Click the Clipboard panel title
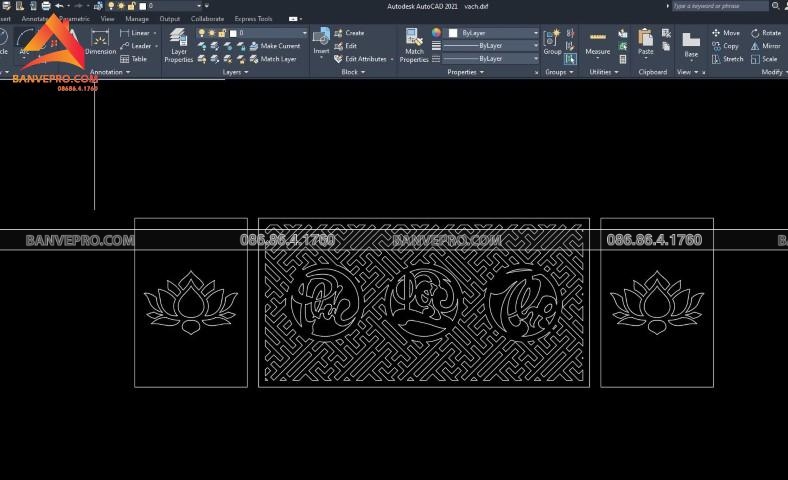This screenshot has width=788, height=480. pyautogui.click(x=652, y=72)
